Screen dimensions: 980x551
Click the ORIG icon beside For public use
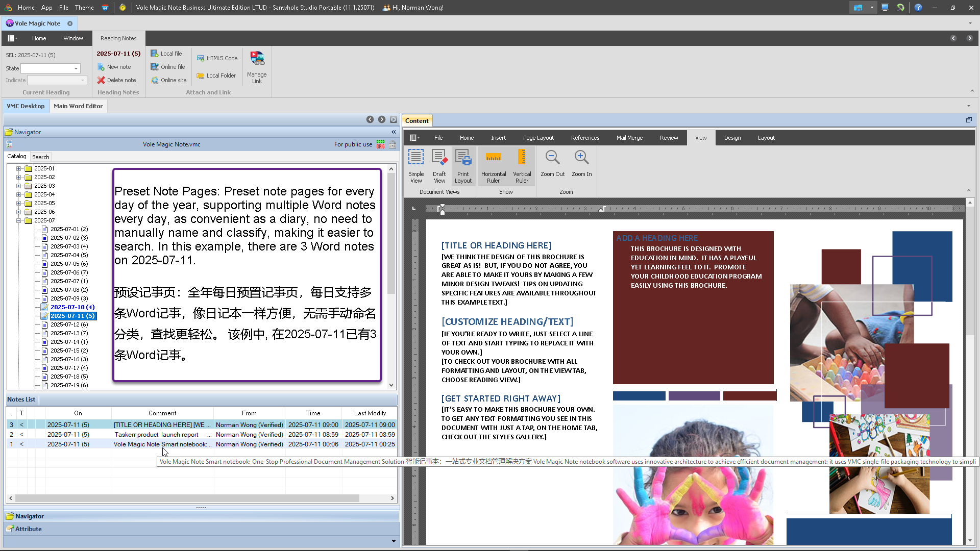pyautogui.click(x=381, y=144)
